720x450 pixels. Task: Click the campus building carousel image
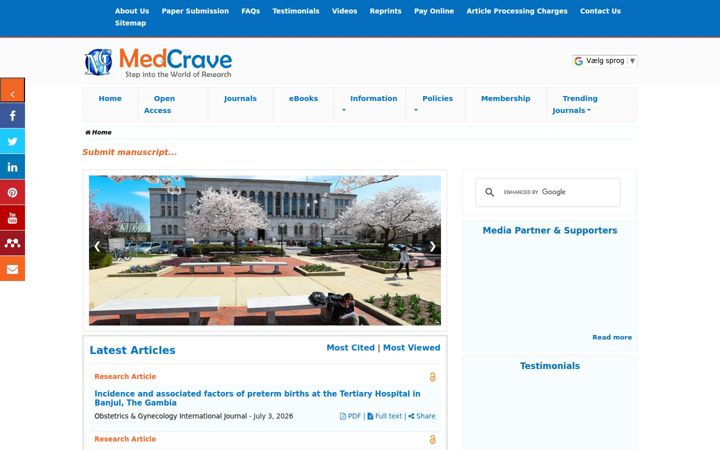click(264, 250)
